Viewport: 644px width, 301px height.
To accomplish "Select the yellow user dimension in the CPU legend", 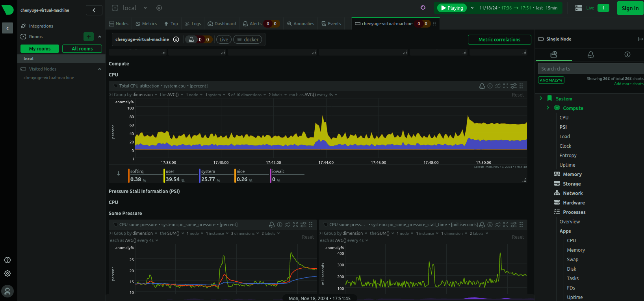I will 173,176.
